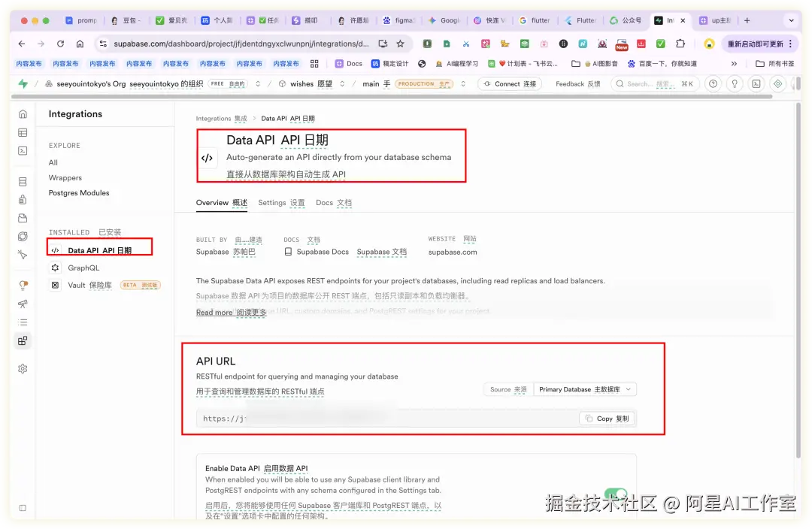Viewport: 812px width, 529px height.
Task: Switch to the first flutter browser tab
Action: coord(535,21)
